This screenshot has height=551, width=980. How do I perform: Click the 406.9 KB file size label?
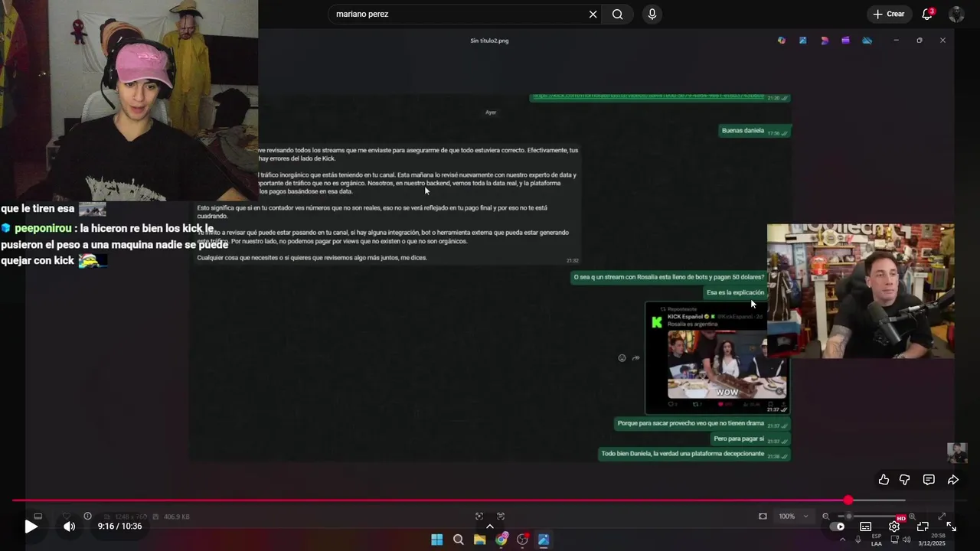pos(176,517)
